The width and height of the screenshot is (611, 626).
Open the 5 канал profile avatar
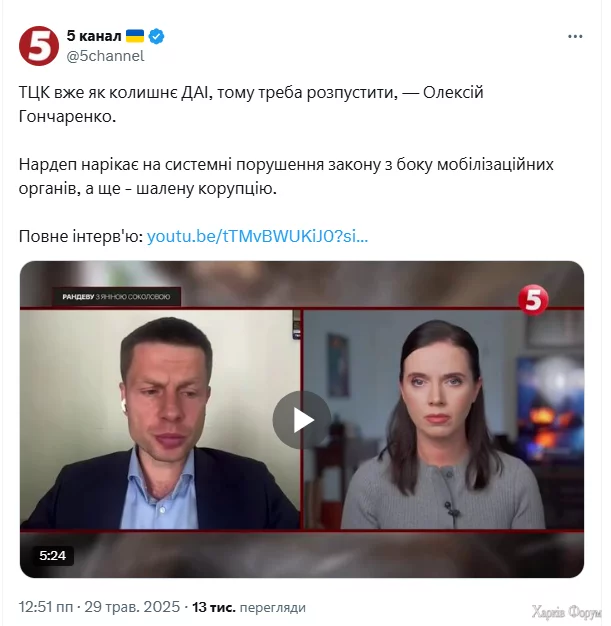39,46
